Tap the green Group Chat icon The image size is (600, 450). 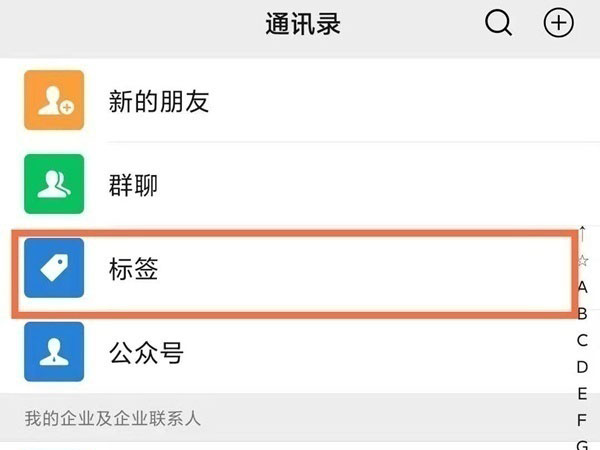point(54,186)
